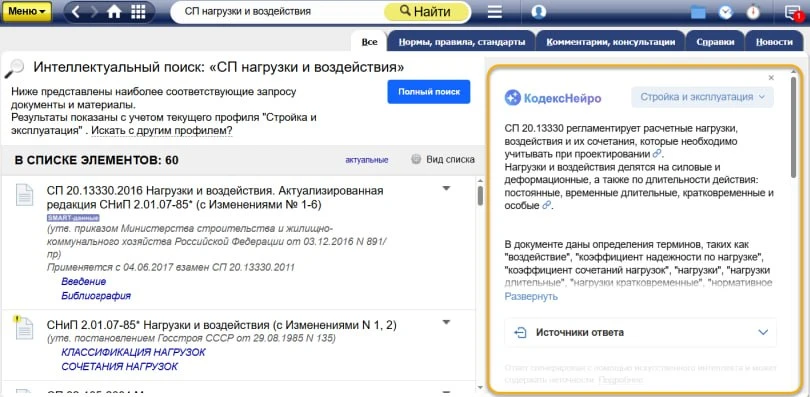Open the yellow Меню dropdown button

(x=27, y=11)
